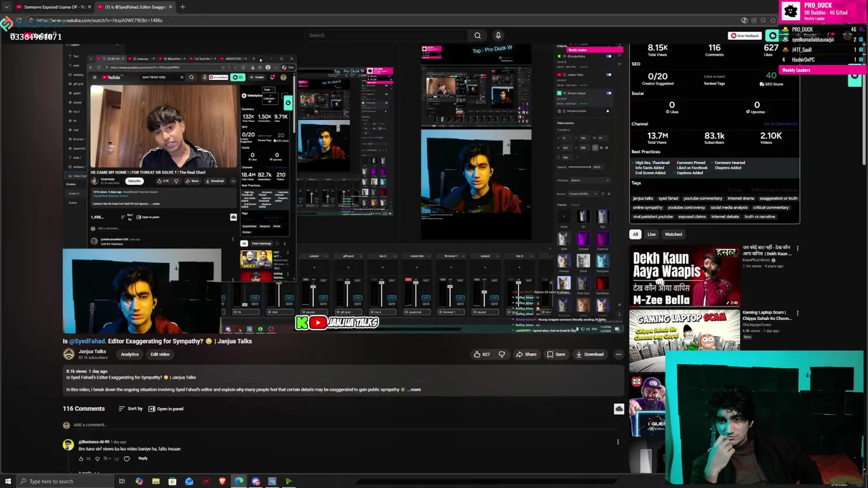
Task: Select the 'Is @SyedFahad. Editor Exagge...' browser tab
Action: (134, 7)
